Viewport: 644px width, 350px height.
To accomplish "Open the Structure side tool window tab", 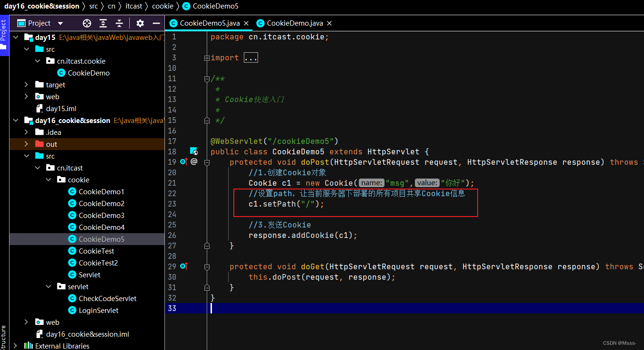I will point(4,338).
